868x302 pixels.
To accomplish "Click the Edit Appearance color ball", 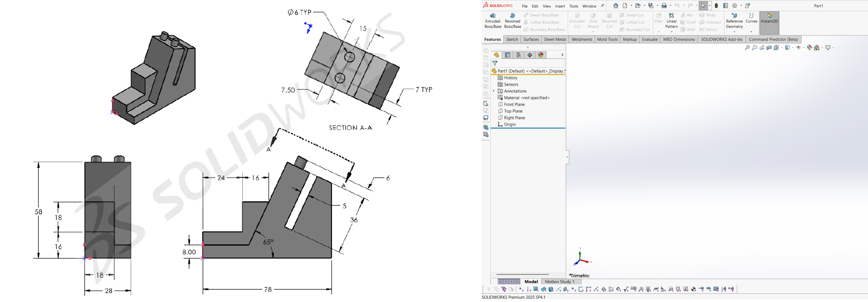I will [x=809, y=48].
